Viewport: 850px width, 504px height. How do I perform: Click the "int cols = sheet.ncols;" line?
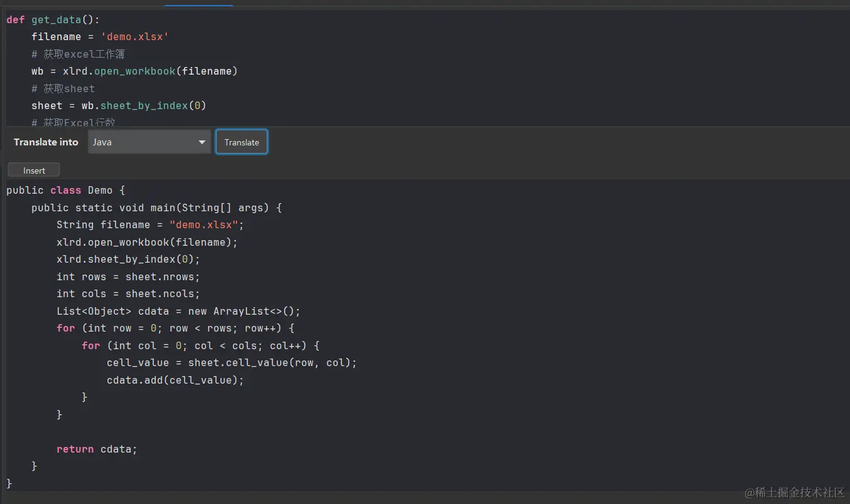(x=128, y=294)
